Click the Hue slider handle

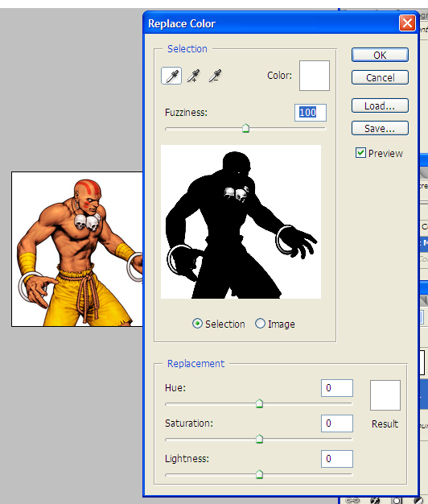click(x=259, y=403)
